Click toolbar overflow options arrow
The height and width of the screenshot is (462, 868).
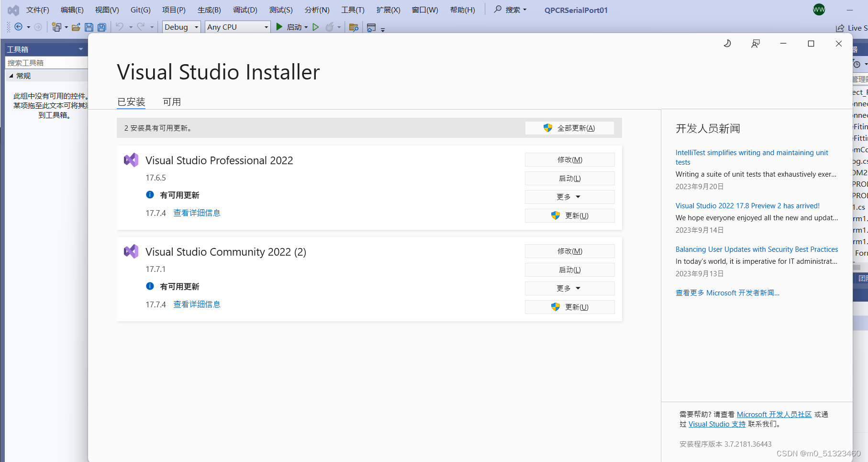pos(383,29)
